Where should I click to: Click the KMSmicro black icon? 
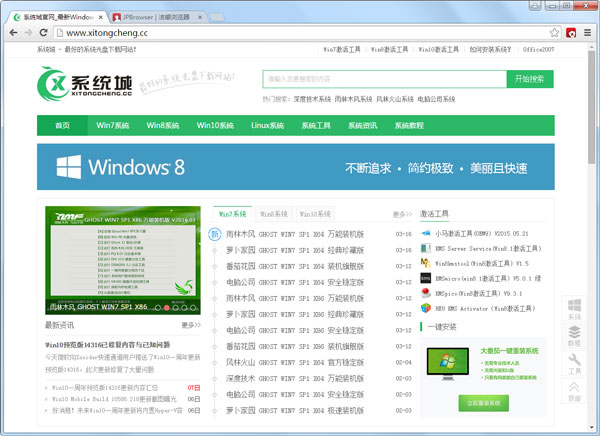coord(426,278)
